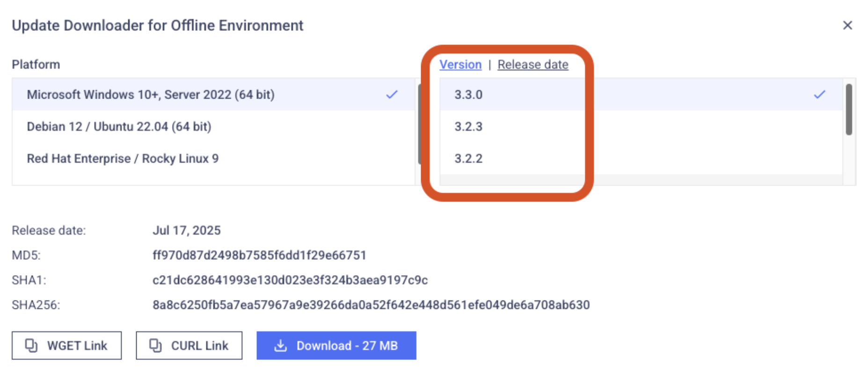Click the SHA256 hash value
The image size is (868, 372).
coord(371,305)
